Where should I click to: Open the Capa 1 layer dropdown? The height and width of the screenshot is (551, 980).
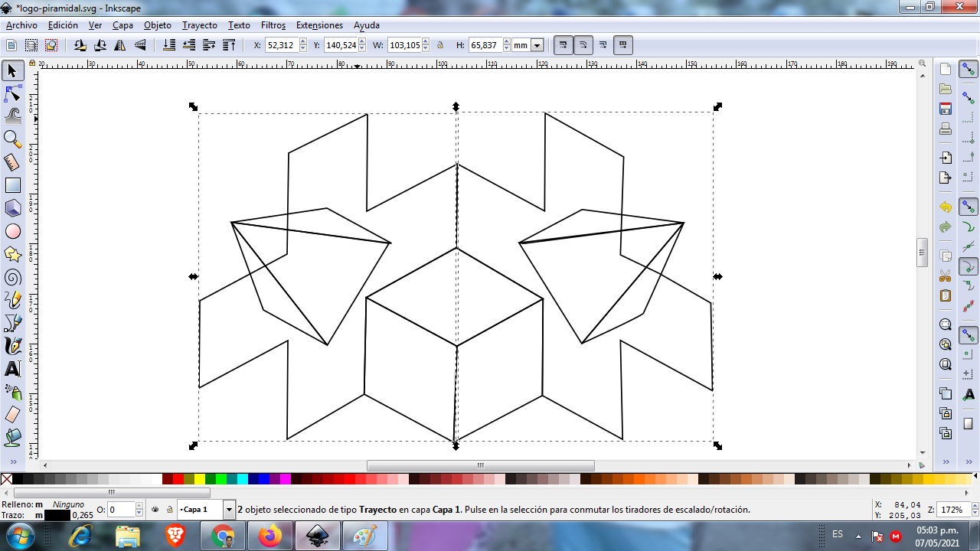click(x=229, y=510)
